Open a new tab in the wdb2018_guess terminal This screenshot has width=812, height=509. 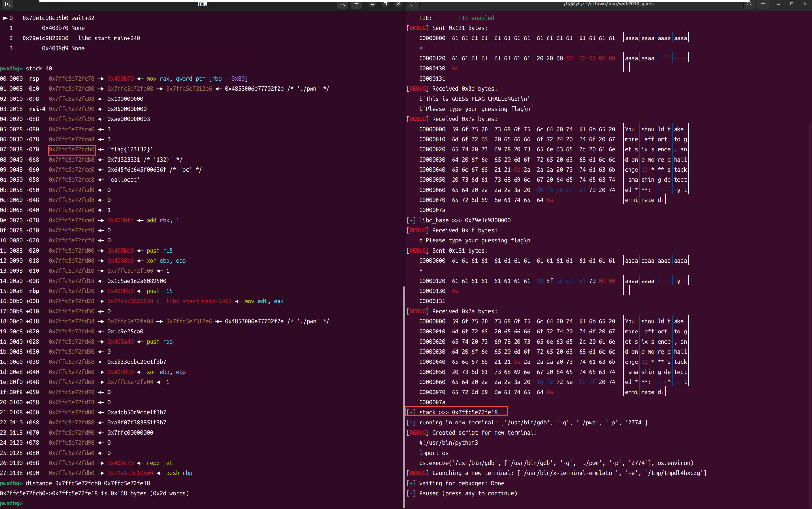click(414, 4)
